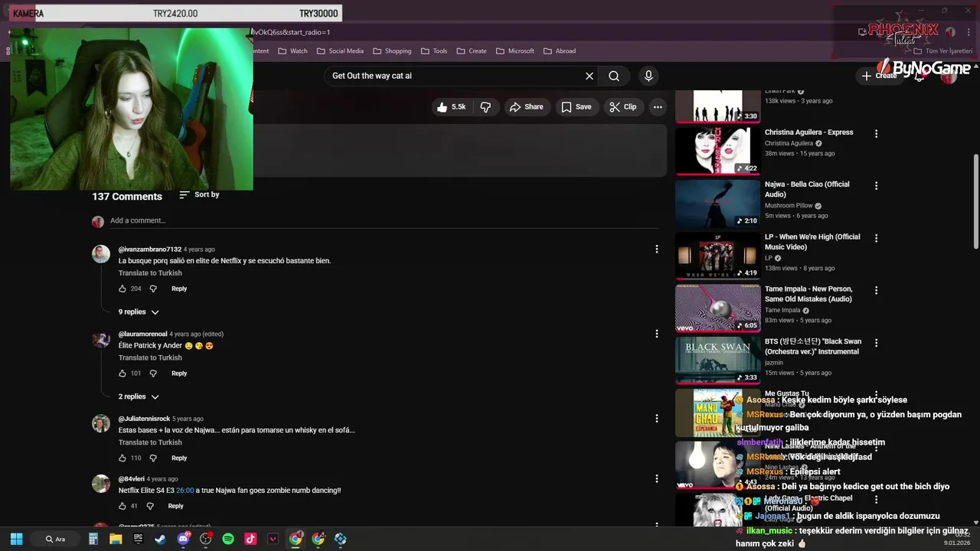980x551 pixels.
Task: Open menu for Juliatennisrock's comment
Action: 656,418
